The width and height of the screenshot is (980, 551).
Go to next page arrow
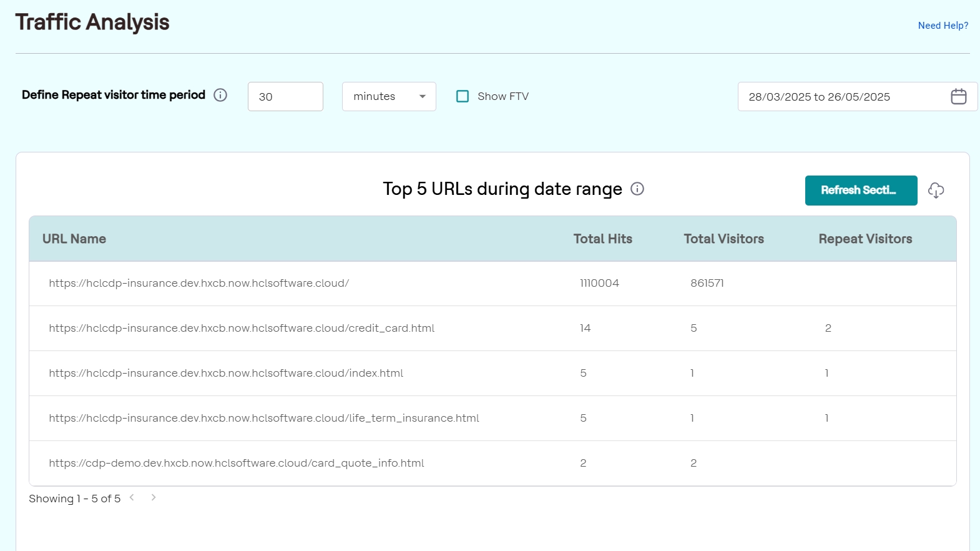(x=154, y=498)
